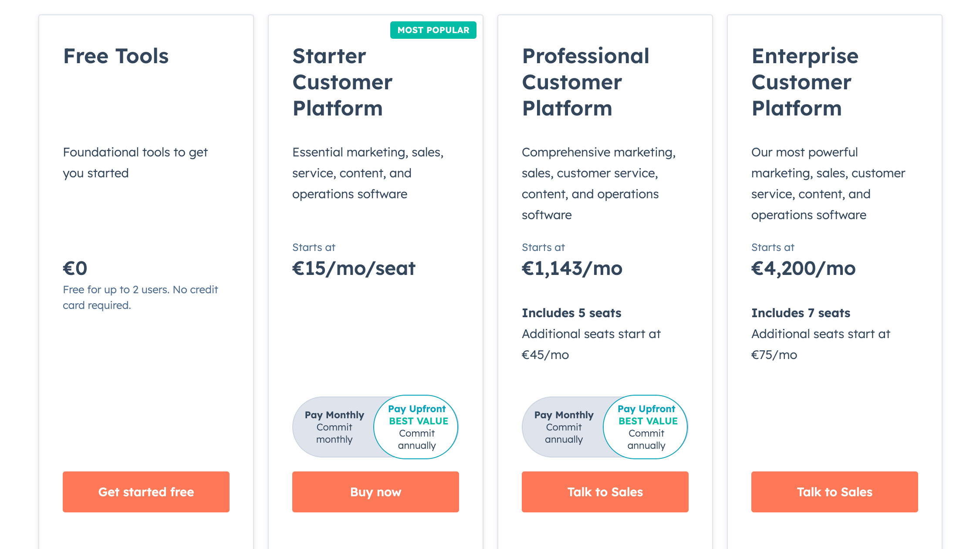Select Pay Upfront on the Starter plan toggle
This screenshot has height=549, width=980.
tap(416, 427)
